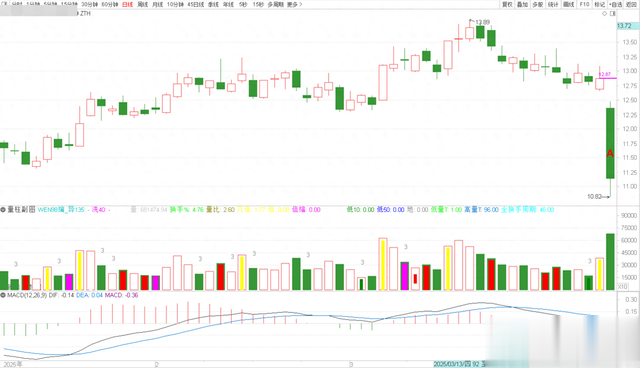Screen dimensions: 640x368
Task: Select the 月线 monthly chart tab
Action: pyautogui.click(x=158, y=4)
